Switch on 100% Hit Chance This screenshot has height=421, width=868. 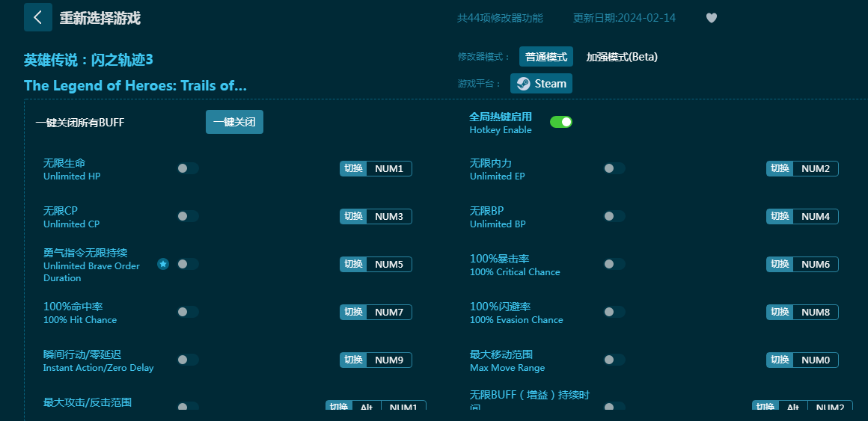[188, 312]
